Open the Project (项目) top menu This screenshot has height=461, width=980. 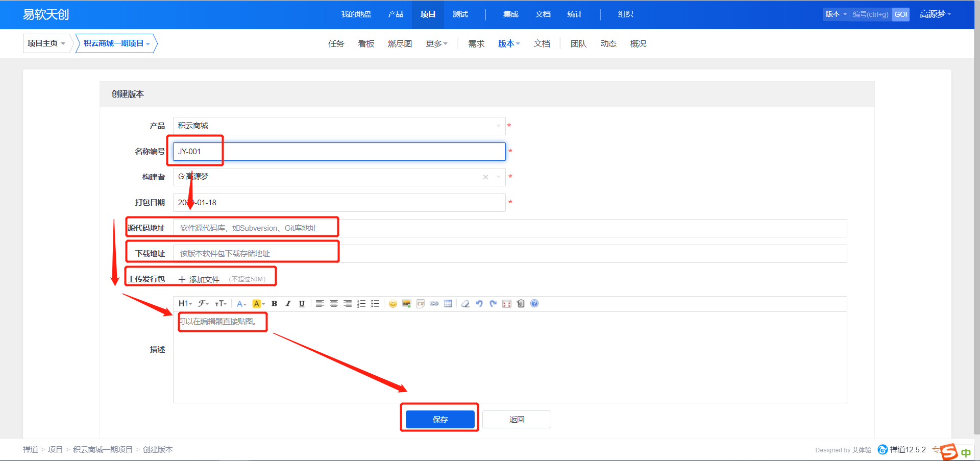pyautogui.click(x=428, y=14)
